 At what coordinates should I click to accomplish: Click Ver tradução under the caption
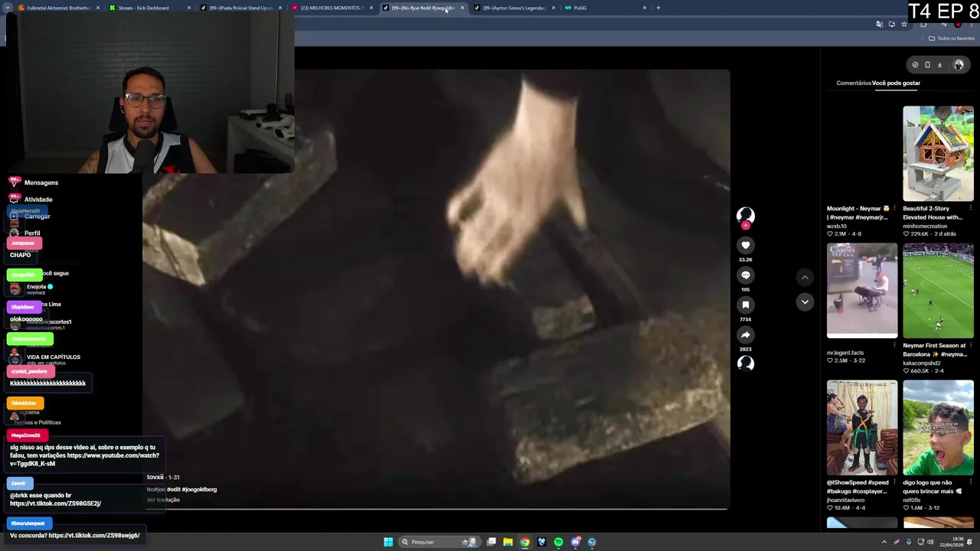163,500
